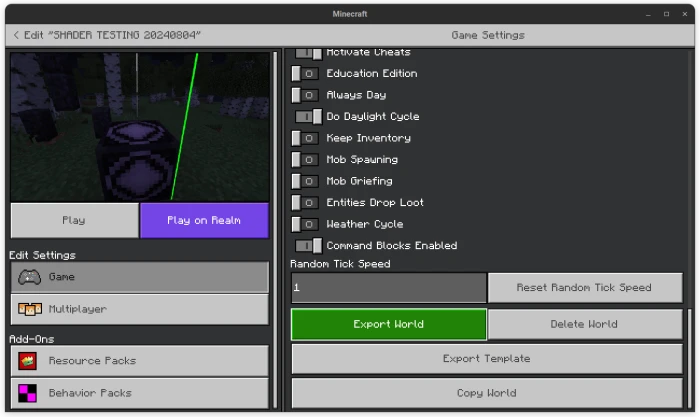The width and height of the screenshot is (700, 417).
Task: Reset Random Tick Speed
Action: pos(585,288)
